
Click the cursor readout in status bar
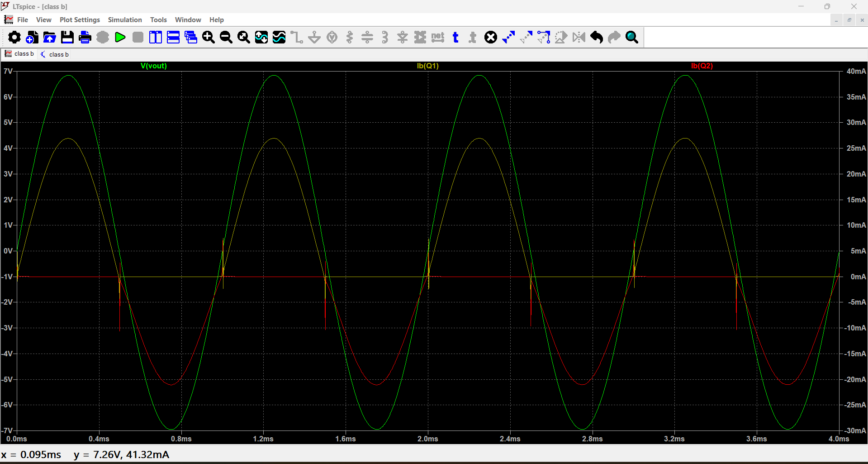pos(85,454)
